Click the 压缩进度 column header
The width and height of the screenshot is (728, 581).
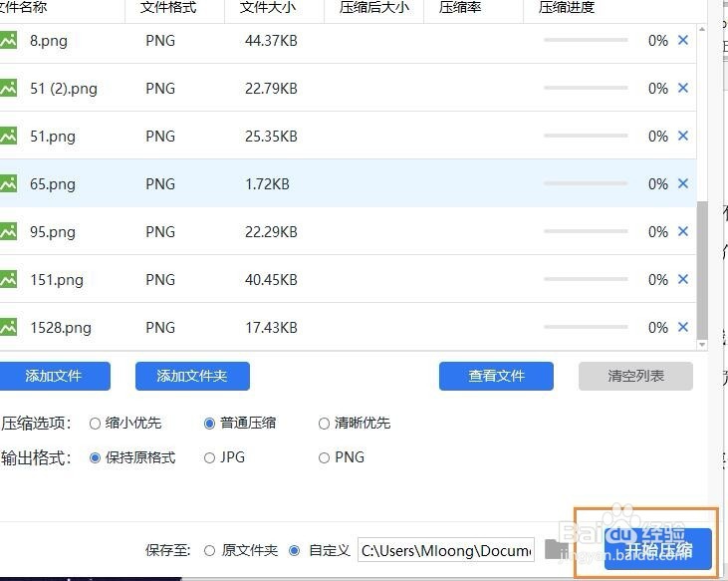567,8
